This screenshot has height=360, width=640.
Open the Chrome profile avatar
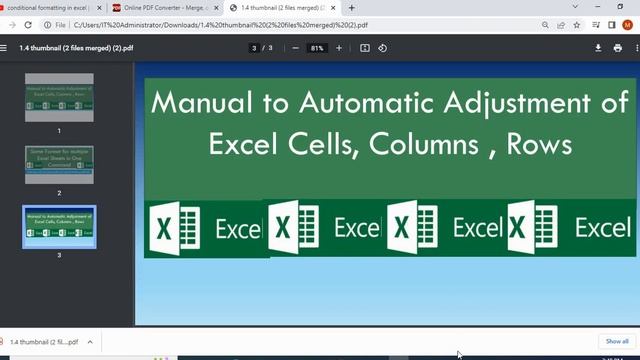pos(627,25)
